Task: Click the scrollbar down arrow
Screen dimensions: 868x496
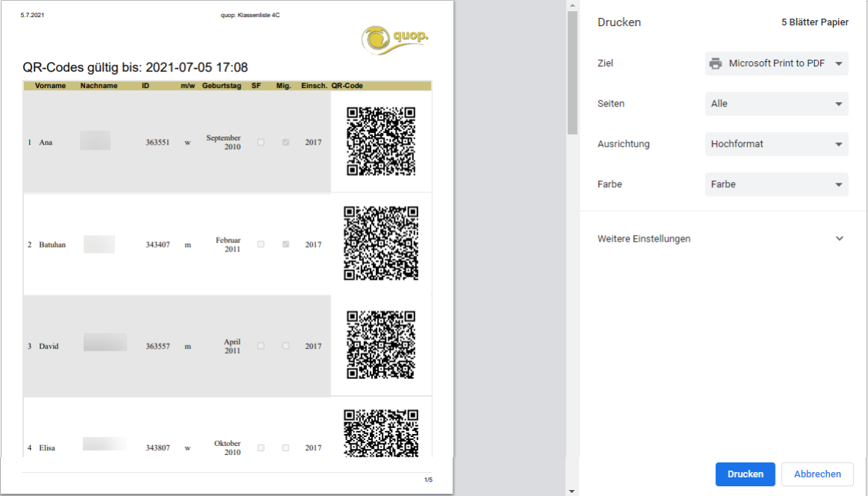Action: click(x=571, y=489)
